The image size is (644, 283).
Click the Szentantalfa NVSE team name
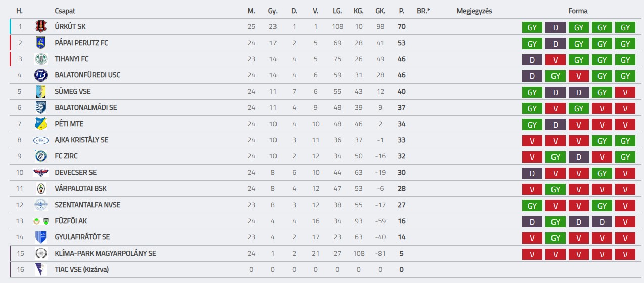[87, 205]
